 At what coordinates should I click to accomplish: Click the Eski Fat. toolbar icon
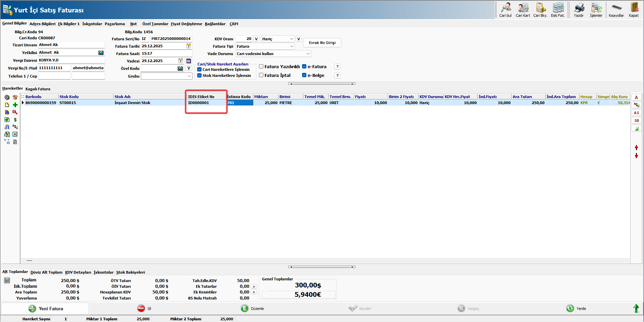pyautogui.click(x=558, y=9)
